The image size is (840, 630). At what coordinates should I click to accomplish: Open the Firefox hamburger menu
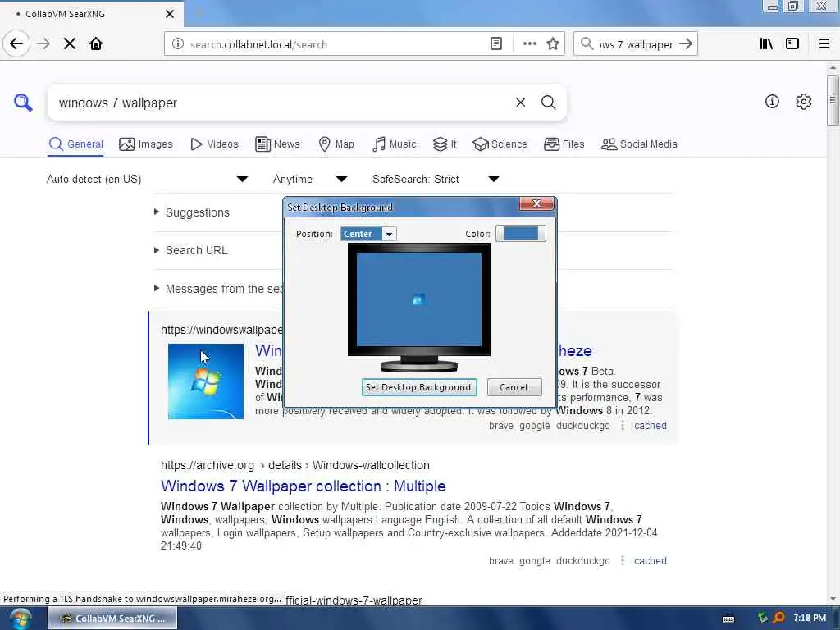[x=824, y=44]
